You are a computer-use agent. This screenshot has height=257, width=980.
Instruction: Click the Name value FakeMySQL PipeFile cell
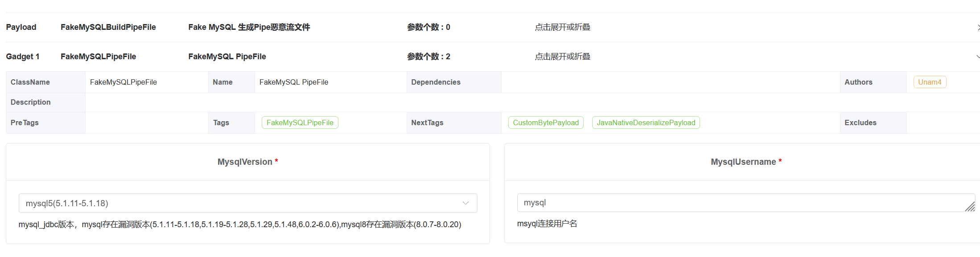coord(294,82)
